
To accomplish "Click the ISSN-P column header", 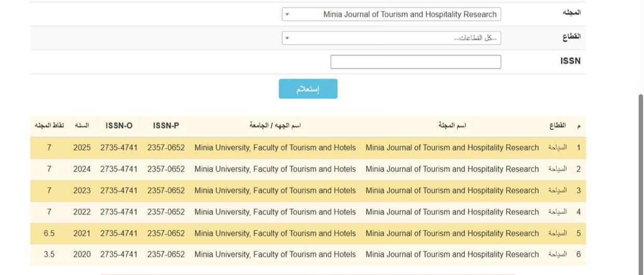I will coord(166,125).
